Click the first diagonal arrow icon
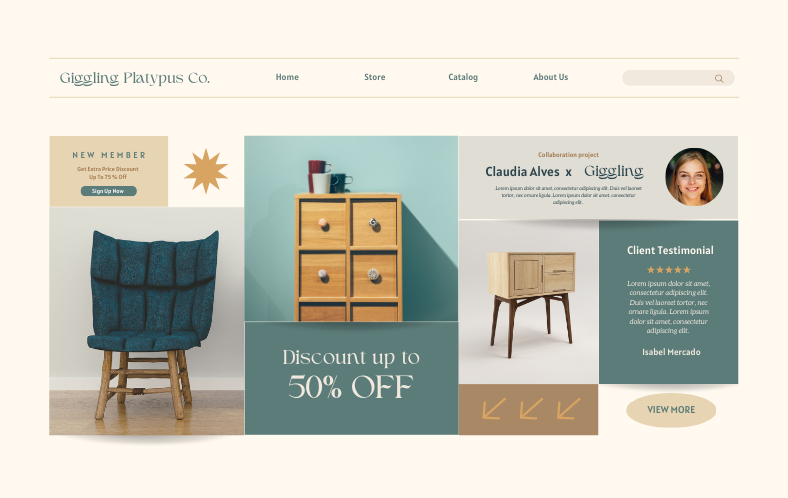Image resolution: width=788 pixels, height=498 pixels. click(494, 409)
